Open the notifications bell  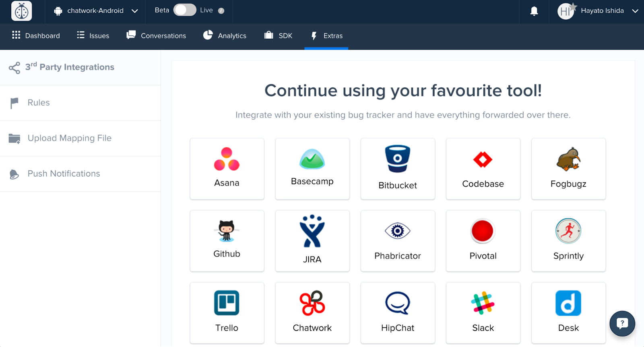click(534, 11)
